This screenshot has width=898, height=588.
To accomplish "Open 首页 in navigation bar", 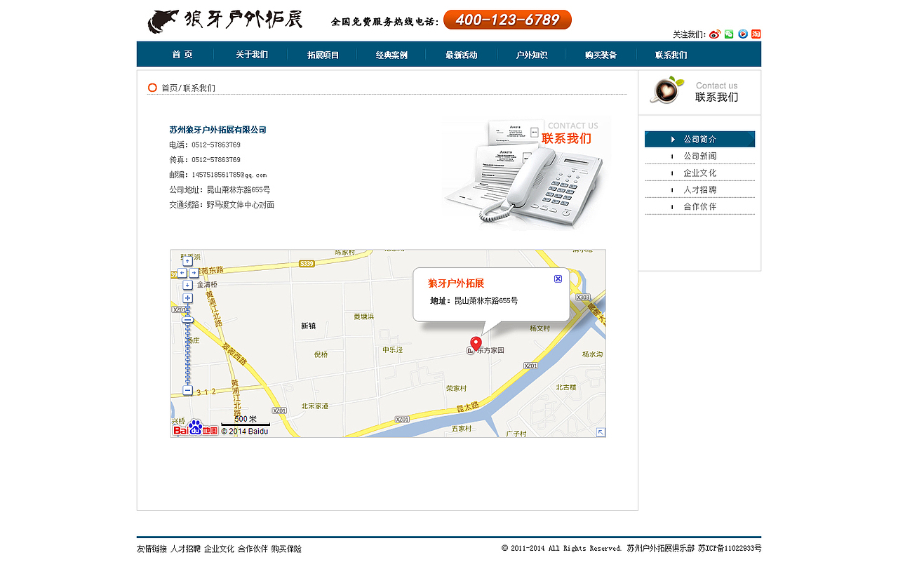I will pyautogui.click(x=182, y=55).
